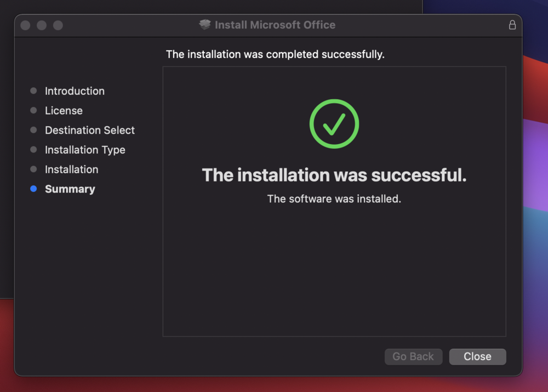Image resolution: width=548 pixels, height=392 pixels.
Task: Select the Introduction entry in sidebar
Action: 75,91
